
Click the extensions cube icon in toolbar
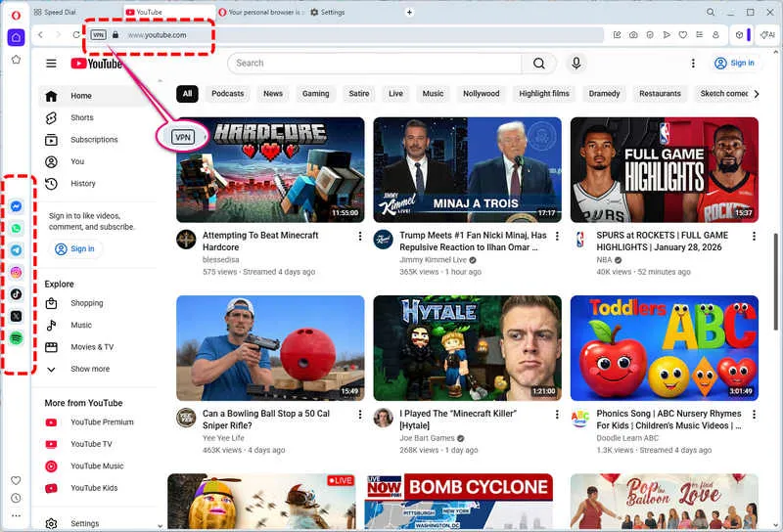coord(740,35)
